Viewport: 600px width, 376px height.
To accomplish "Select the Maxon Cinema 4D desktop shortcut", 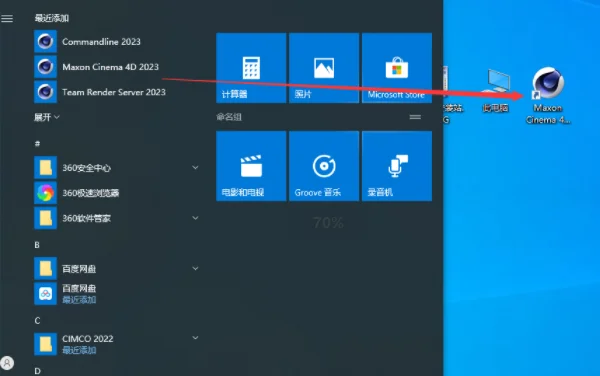I will point(548,96).
